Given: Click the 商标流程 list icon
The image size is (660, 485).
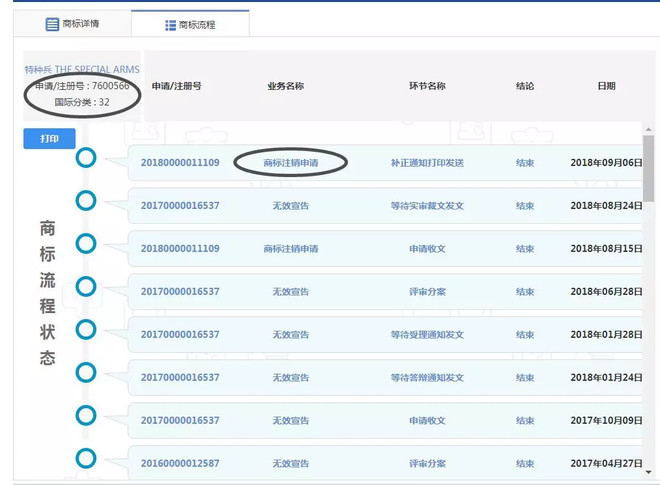Looking at the screenshot, I should pos(170,25).
